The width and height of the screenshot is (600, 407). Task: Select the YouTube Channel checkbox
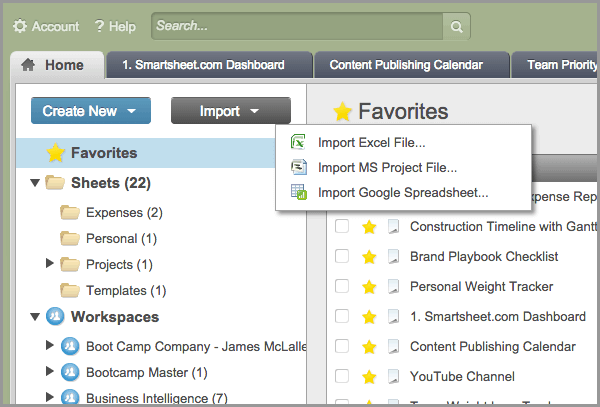tap(342, 377)
